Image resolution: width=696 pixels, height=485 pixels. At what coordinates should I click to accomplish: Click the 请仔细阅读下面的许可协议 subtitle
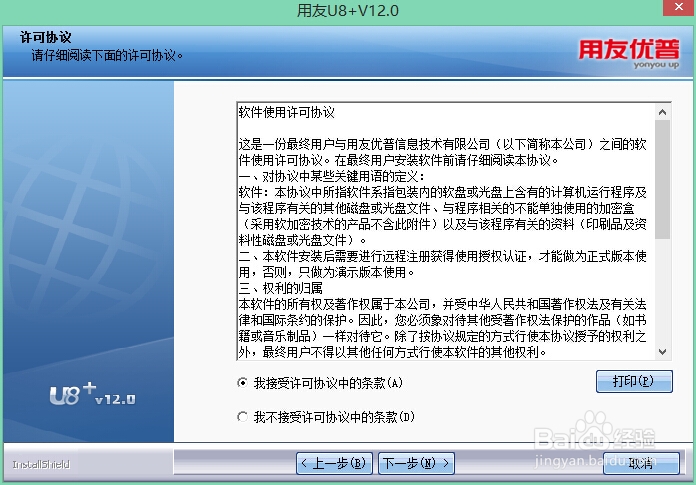107,55
